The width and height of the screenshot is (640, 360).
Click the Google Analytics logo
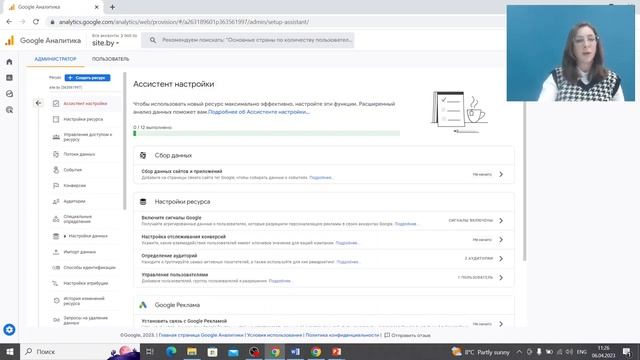9,40
